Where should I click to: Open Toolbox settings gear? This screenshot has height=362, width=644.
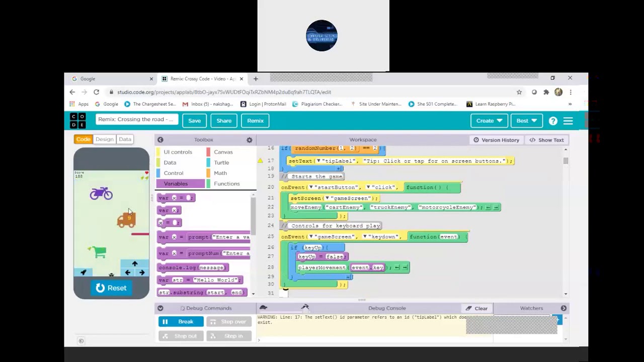coord(249,140)
